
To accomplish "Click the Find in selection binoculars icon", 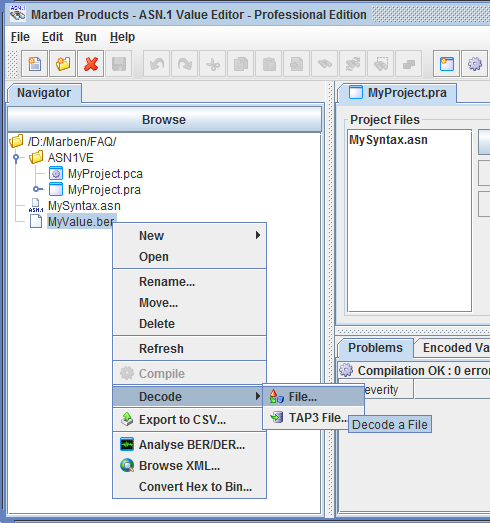I will 381,64.
